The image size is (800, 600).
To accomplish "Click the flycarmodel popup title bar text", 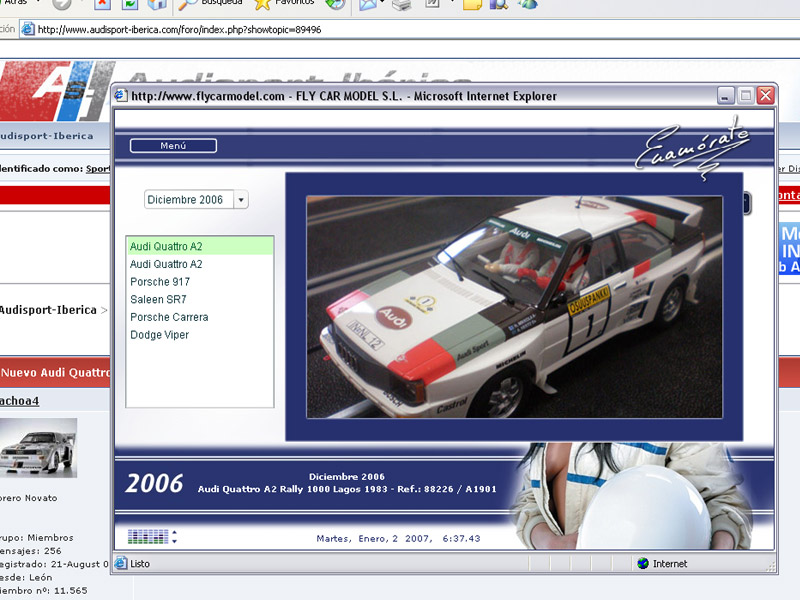I will point(344,96).
